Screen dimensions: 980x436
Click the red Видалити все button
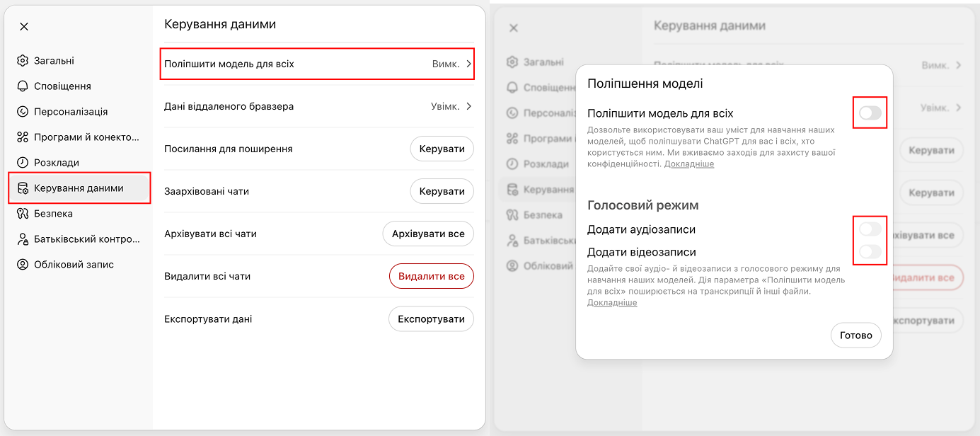pos(431,276)
